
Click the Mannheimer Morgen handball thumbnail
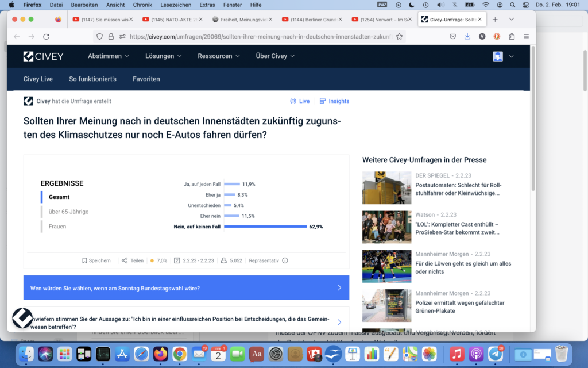coord(386,266)
